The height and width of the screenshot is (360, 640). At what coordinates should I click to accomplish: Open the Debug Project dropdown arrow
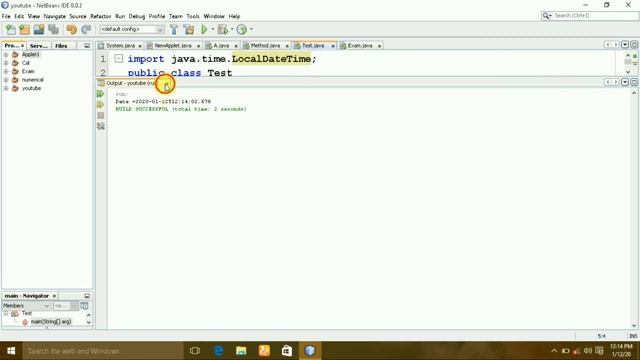coord(232,29)
